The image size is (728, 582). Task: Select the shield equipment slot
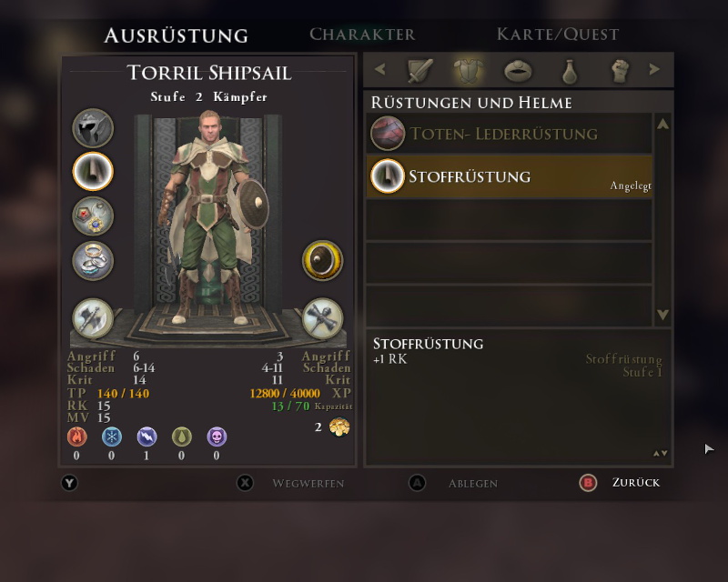[x=323, y=260]
